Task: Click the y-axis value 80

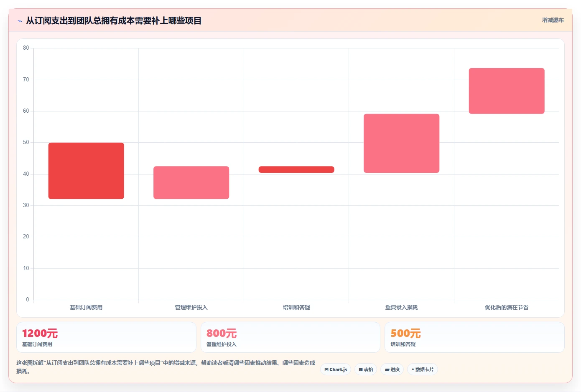Action: pos(26,48)
